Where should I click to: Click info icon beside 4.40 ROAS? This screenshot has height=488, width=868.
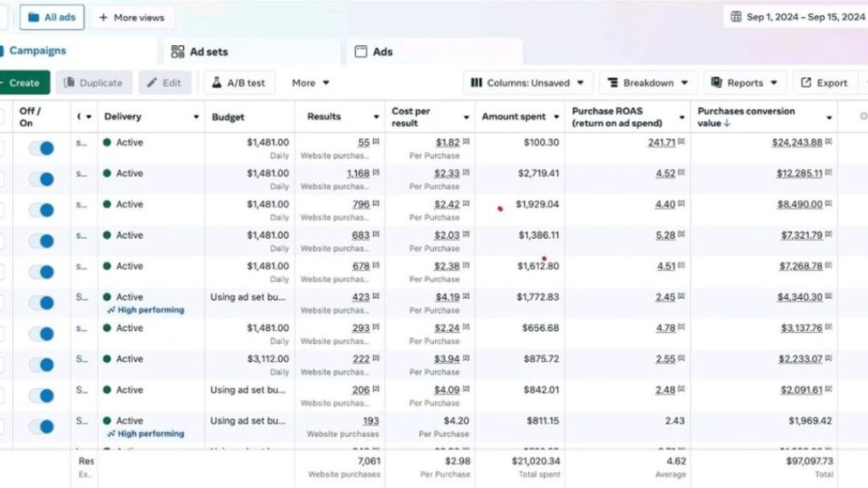[x=681, y=203]
